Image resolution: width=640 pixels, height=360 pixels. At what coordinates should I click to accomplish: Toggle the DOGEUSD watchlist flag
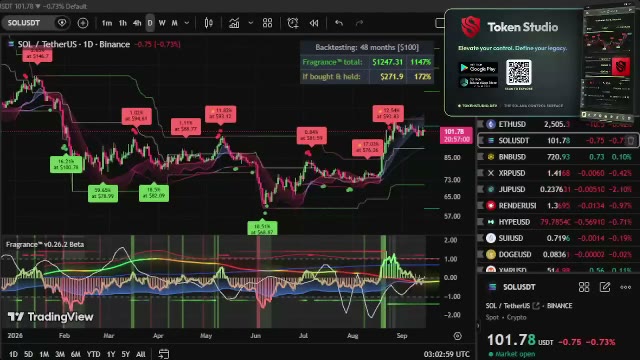click(x=480, y=254)
